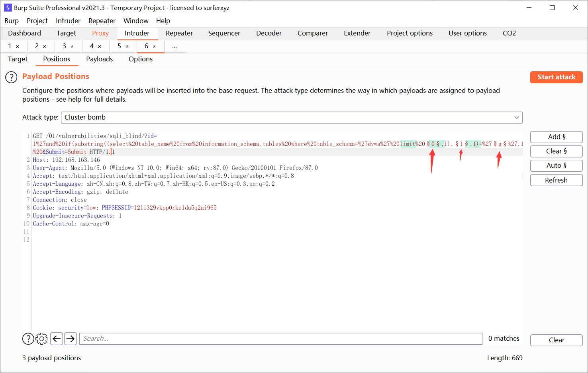Switch to the Sequencer tab
Viewport: 588px width, 373px height.
pyautogui.click(x=224, y=33)
